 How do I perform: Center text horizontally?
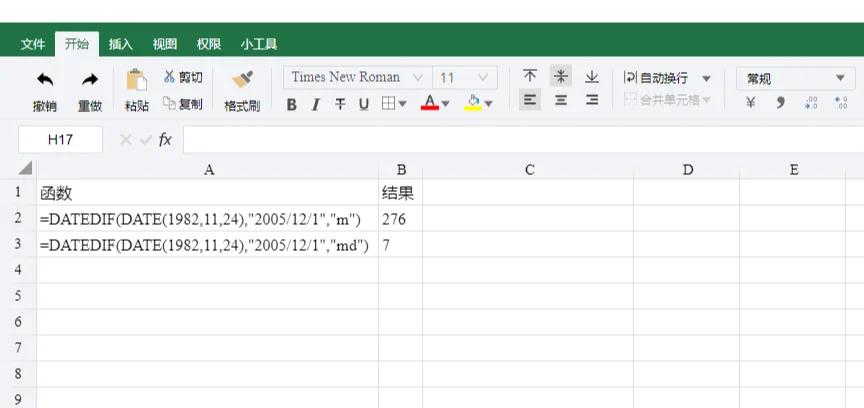tap(560, 100)
